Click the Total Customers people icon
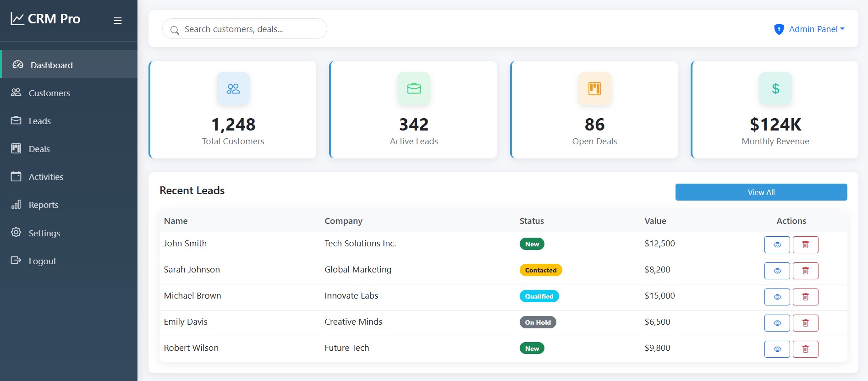Viewport: 868px width, 381px height. 233,88
